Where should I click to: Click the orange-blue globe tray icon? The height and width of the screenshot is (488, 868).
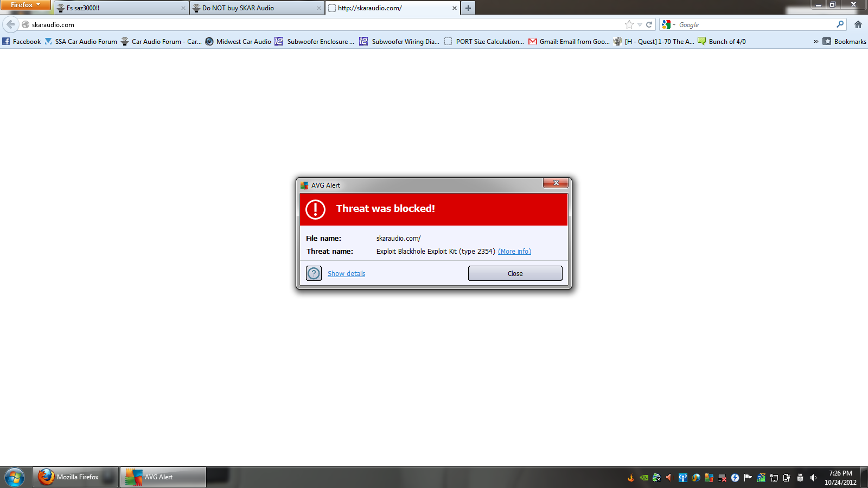[x=696, y=478]
